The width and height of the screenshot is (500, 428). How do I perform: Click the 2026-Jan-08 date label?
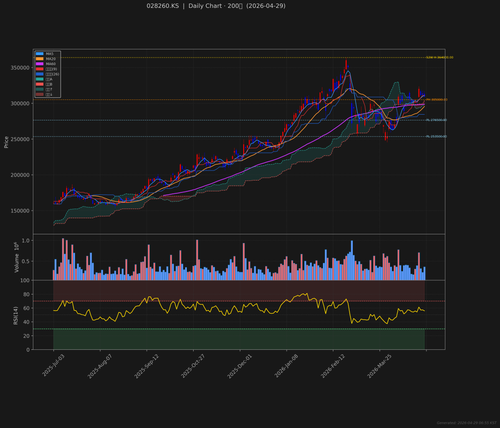coord(286,366)
